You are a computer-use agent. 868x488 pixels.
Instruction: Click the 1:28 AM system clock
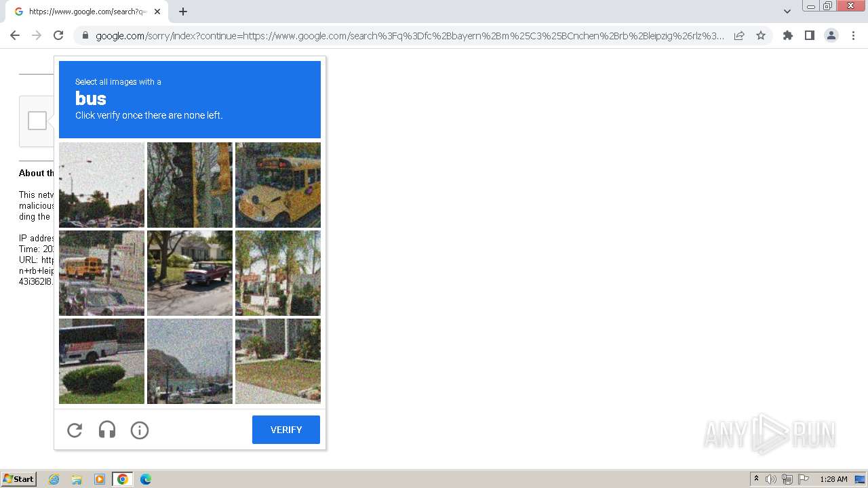point(833,479)
